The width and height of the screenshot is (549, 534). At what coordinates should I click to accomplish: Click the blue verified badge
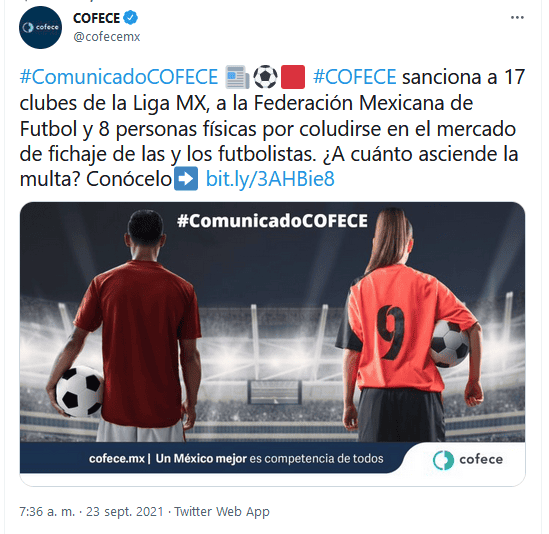pos(131,18)
